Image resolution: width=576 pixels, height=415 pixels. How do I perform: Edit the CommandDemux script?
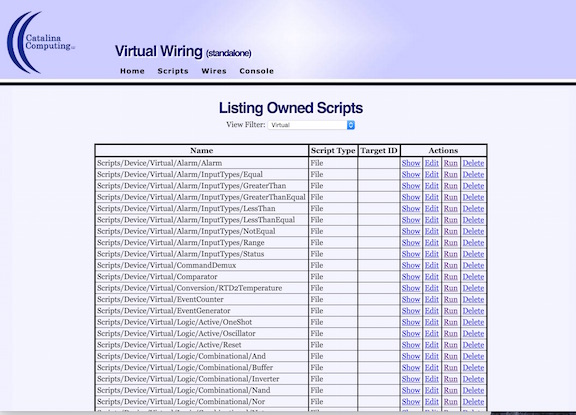point(432,266)
